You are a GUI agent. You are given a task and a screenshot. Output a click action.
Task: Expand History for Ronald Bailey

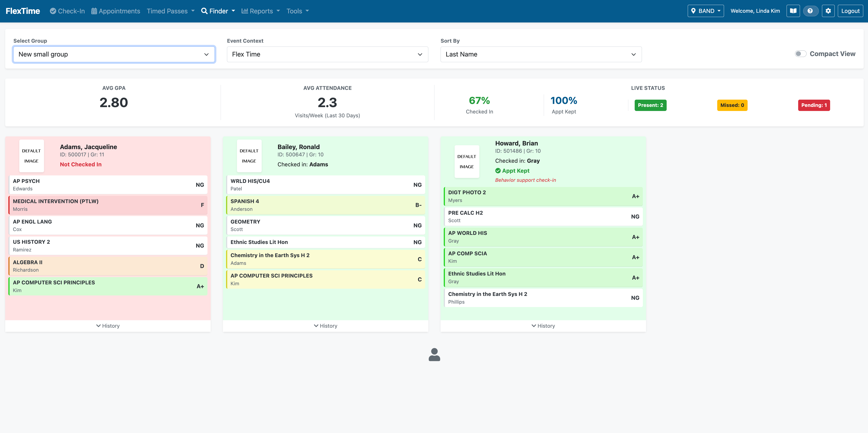coord(326,326)
